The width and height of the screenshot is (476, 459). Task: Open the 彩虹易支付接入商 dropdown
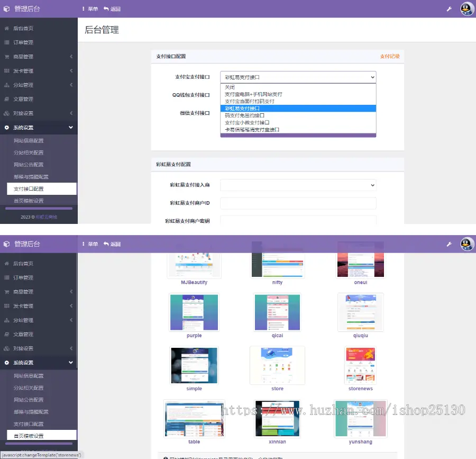[298, 185]
